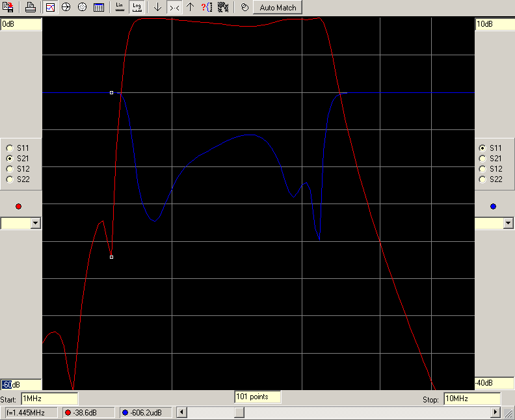The height and width of the screenshot is (420, 515).
Task: Open the gears settings icon
Action: (223, 7)
